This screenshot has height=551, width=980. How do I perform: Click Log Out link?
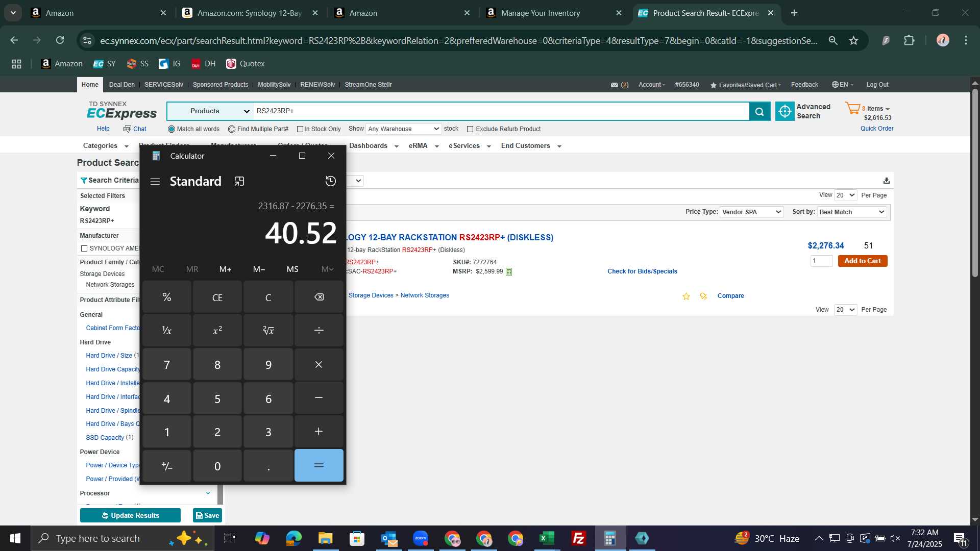click(877, 85)
